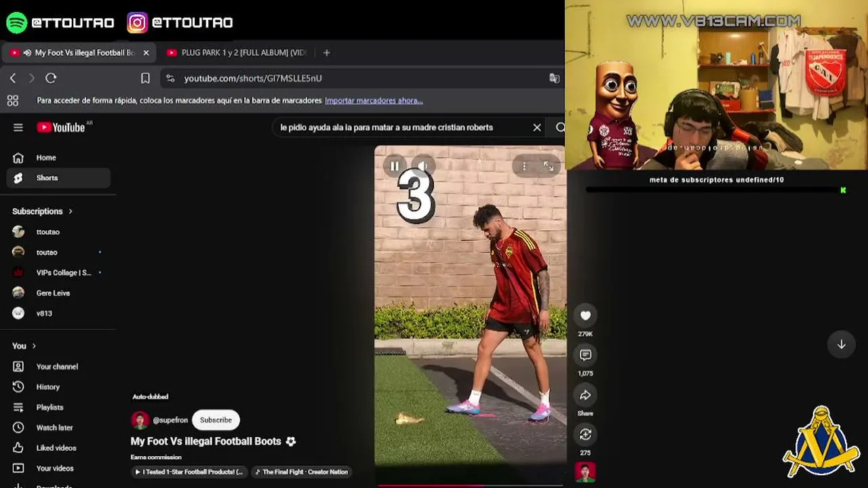Go to YouTube home via logo
Viewport: 868px width, 488px height.
pos(61,127)
